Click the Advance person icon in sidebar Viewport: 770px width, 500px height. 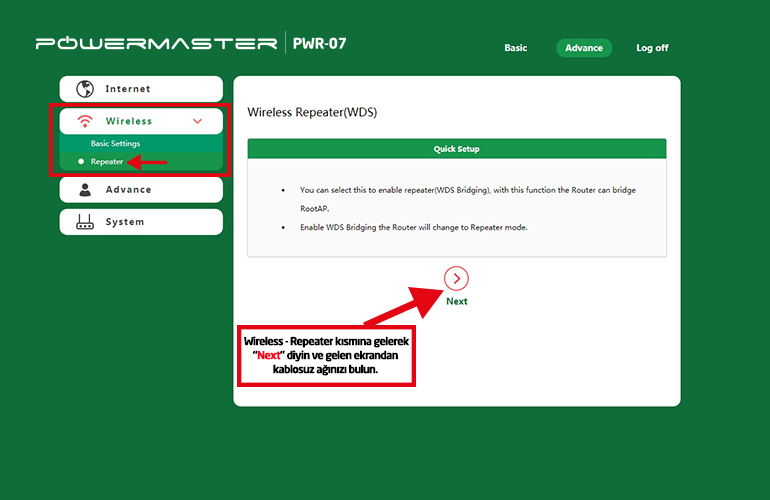[x=85, y=189]
